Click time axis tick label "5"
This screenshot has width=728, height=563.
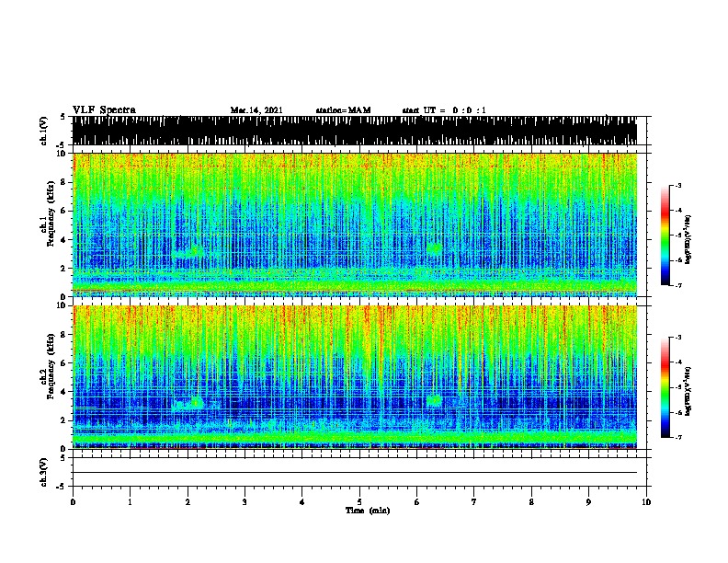(x=359, y=502)
